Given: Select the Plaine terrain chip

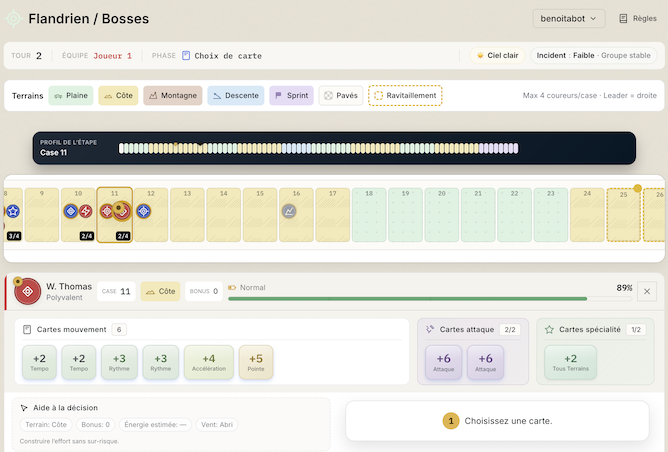Looking at the screenshot, I should pos(71,96).
